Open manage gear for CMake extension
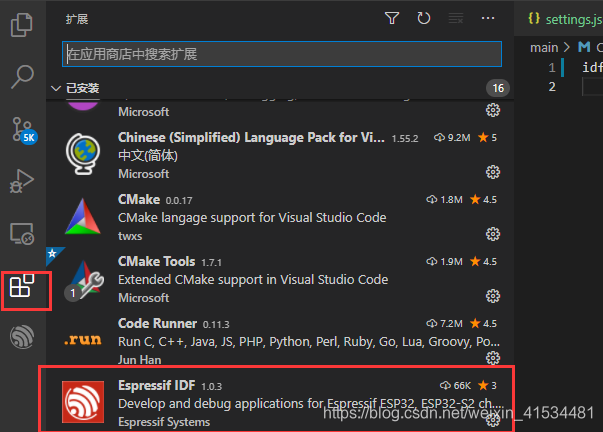The height and width of the screenshot is (432, 603). click(493, 234)
